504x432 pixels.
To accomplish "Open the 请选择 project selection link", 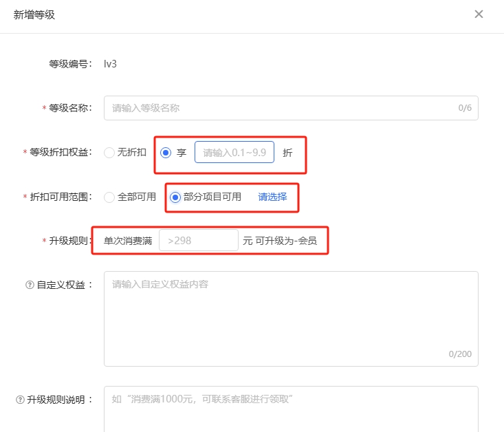I will pyautogui.click(x=272, y=197).
